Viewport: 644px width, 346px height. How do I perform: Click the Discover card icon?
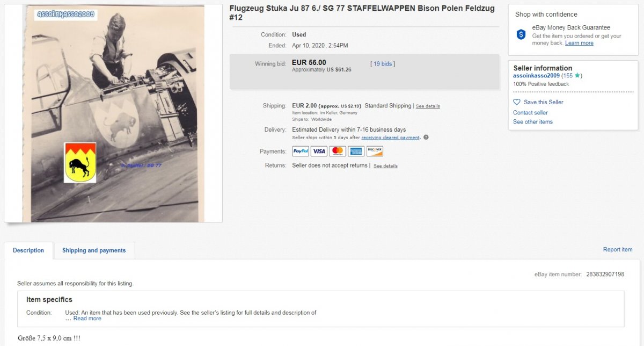(x=375, y=152)
